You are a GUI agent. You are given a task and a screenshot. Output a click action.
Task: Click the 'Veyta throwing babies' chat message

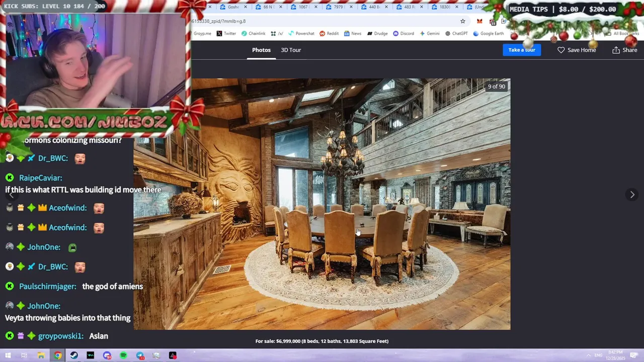[68, 318]
